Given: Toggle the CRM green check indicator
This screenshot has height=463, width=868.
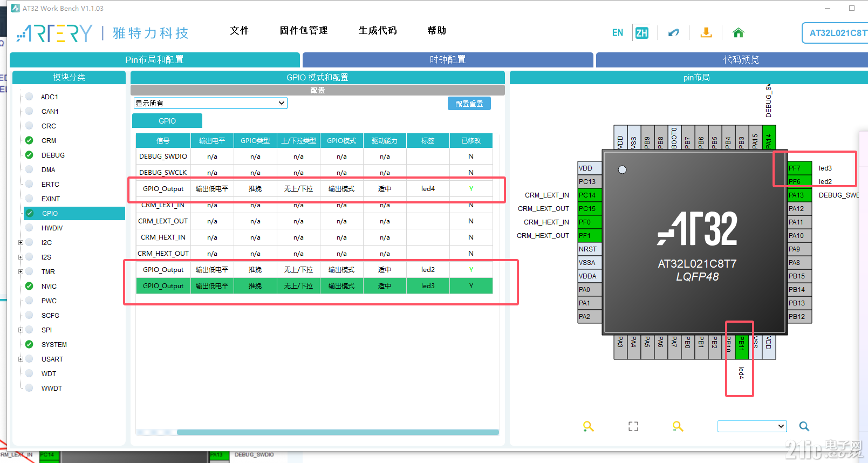Looking at the screenshot, I should click(29, 140).
